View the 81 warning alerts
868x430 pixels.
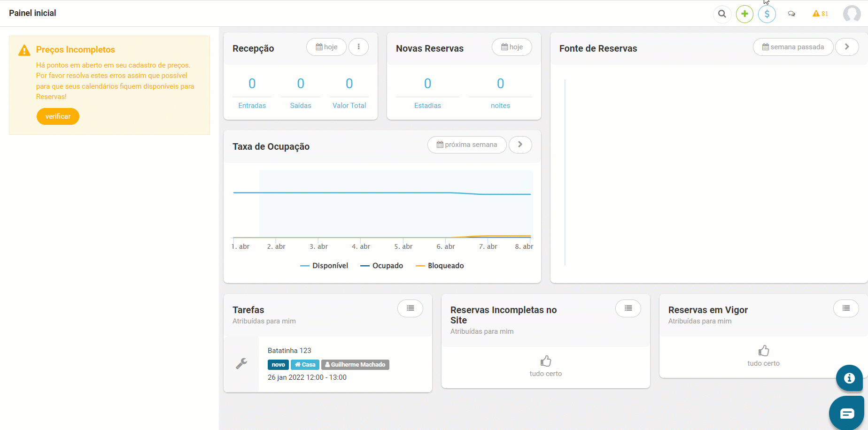[x=820, y=14]
